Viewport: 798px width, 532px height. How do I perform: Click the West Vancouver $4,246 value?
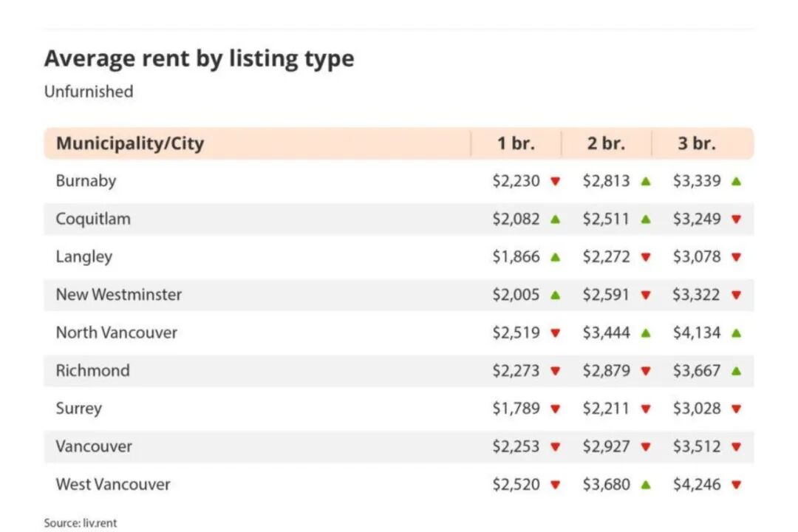point(696,485)
